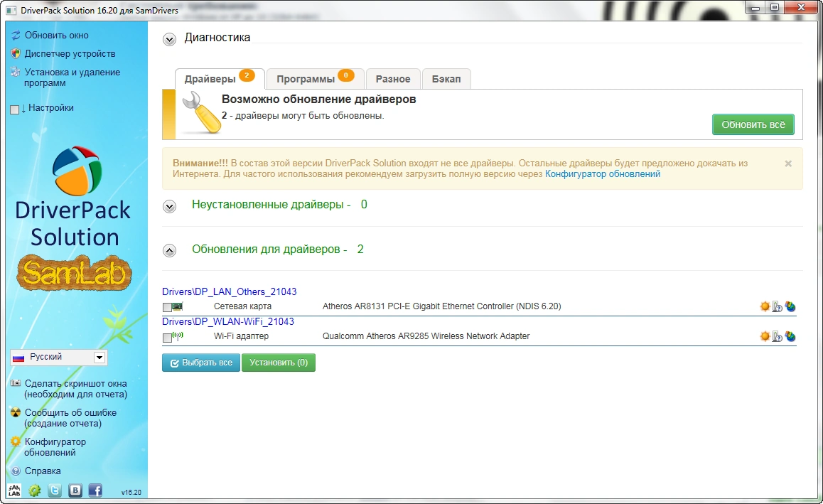
Task: Click the device info icon in Atheros AR8131 row
Action: click(778, 306)
